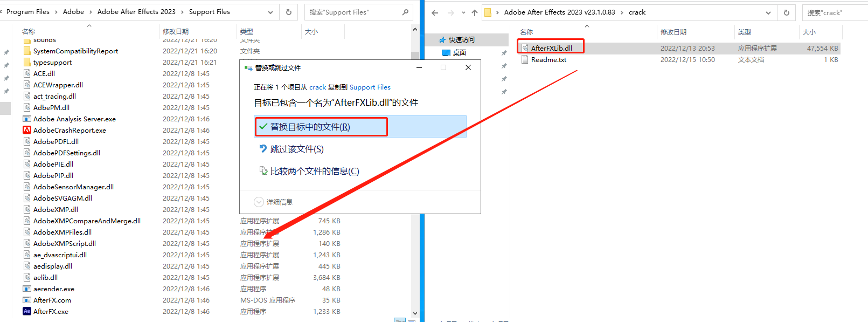Expand the chevron after Adobe After Effects 2023
This screenshot has width=868, height=322.
(182, 12)
